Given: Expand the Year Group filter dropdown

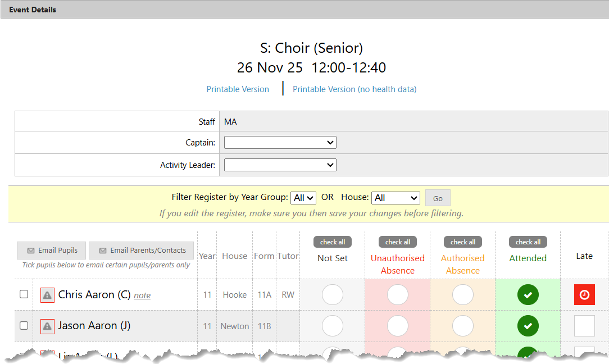Looking at the screenshot, I should click(x=304, y=198).
